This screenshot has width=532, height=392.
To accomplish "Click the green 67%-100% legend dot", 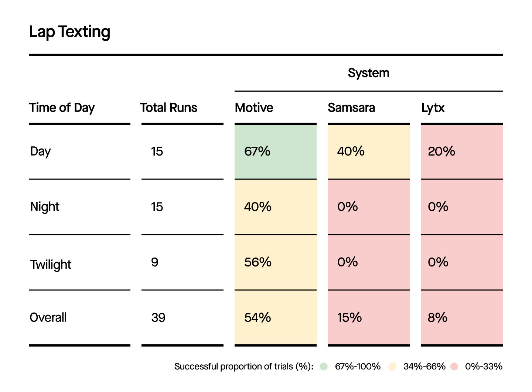I will (x=324, y=367).
